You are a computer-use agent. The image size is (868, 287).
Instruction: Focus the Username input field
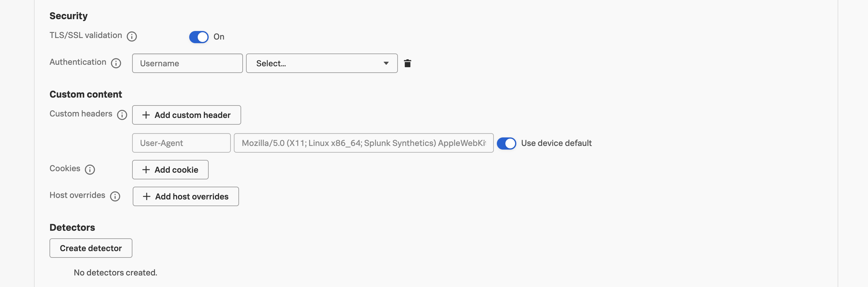point(187,63)
